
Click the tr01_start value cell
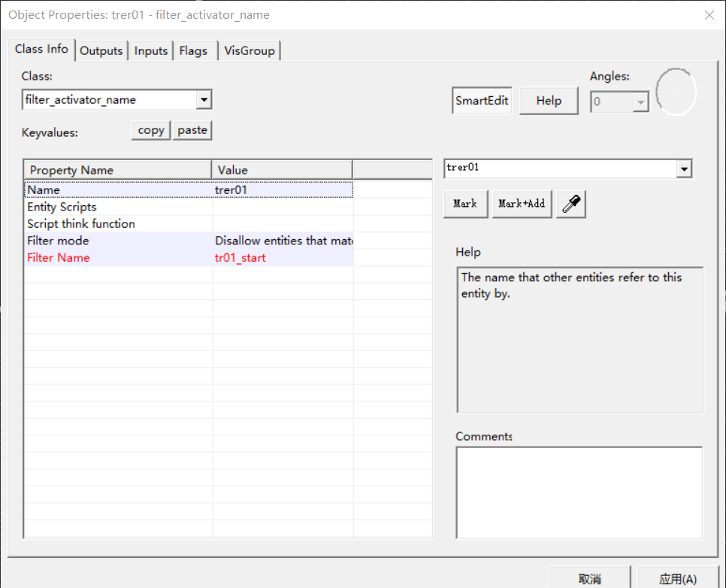(x=283, y=258)
